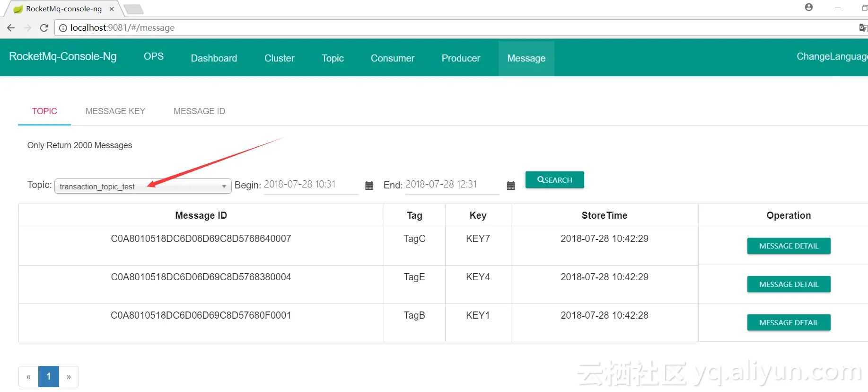The width and height of the screenshot is (868, 392).
Task: Click the site info icon in address bar
Action: pyautogui.click(x=63, y=28)
